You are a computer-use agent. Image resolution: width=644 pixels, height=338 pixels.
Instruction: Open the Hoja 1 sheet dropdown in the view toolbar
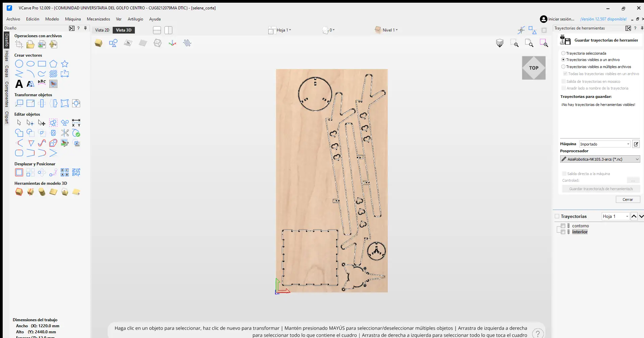click(280, 30)
